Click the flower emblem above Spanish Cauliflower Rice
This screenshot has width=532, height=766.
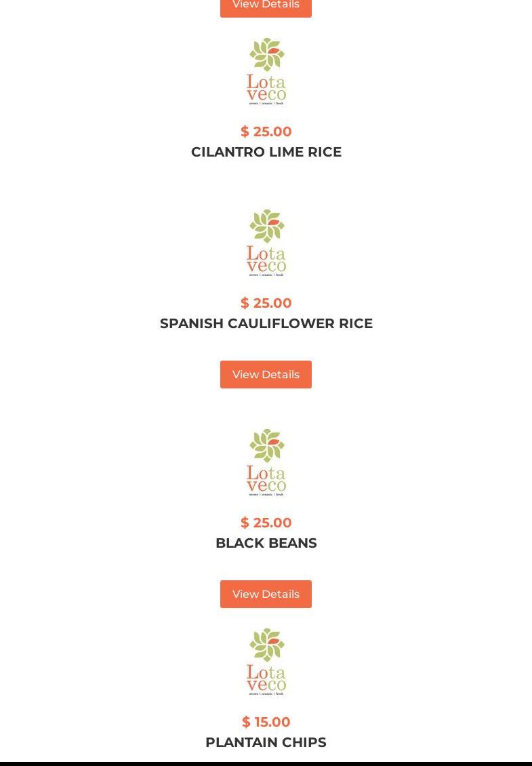(x=266, y=226)
